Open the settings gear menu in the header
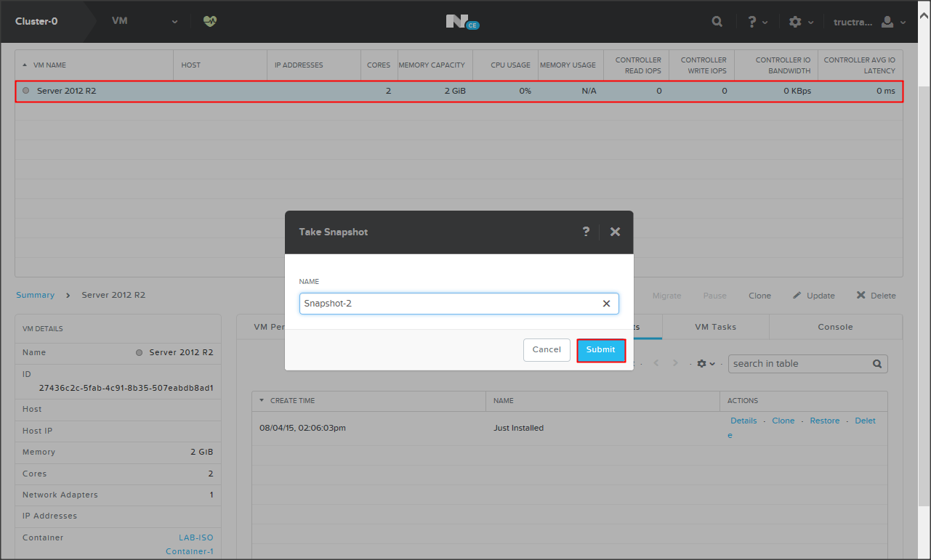The image size is (931, 560). (x=800, y=22)
